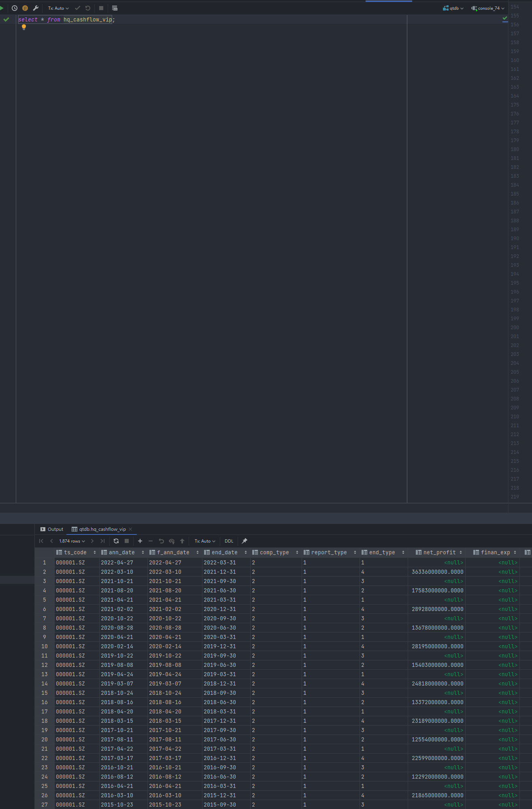The height and width of the screenshot is (809, 532).
Task: Close the qtdb.hq_cashflow_vip result tab
Action: click(x=130, y=529)
